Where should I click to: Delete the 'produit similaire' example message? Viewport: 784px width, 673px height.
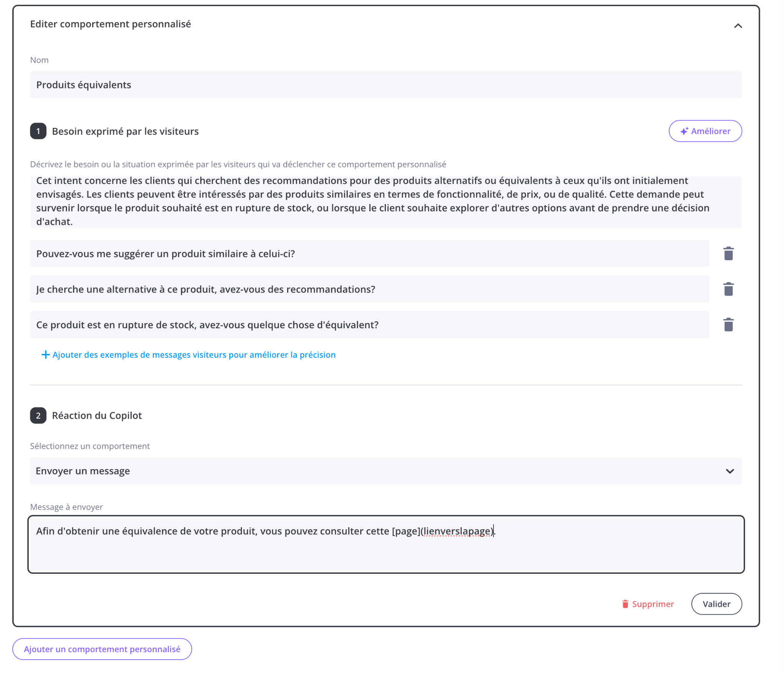(728, 254)
